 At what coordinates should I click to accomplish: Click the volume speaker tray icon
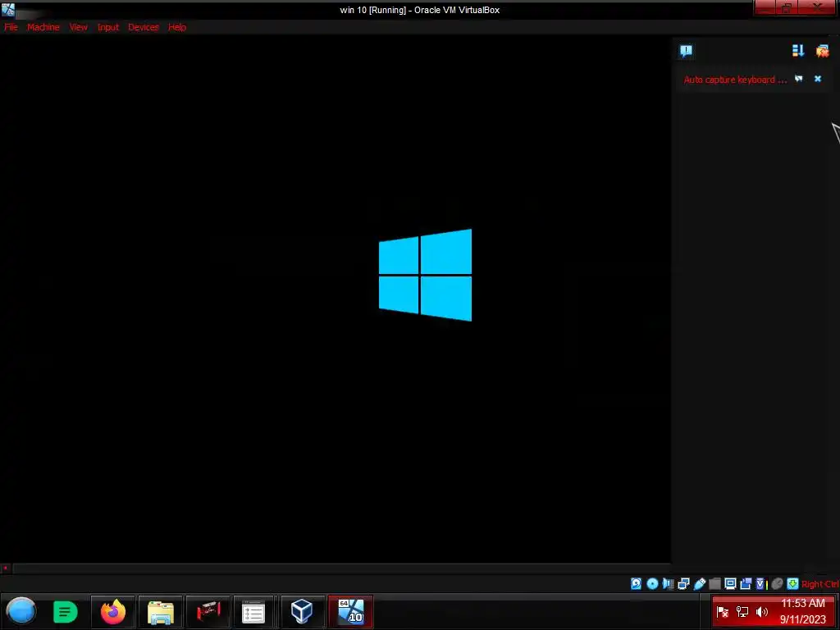[762, 611]
